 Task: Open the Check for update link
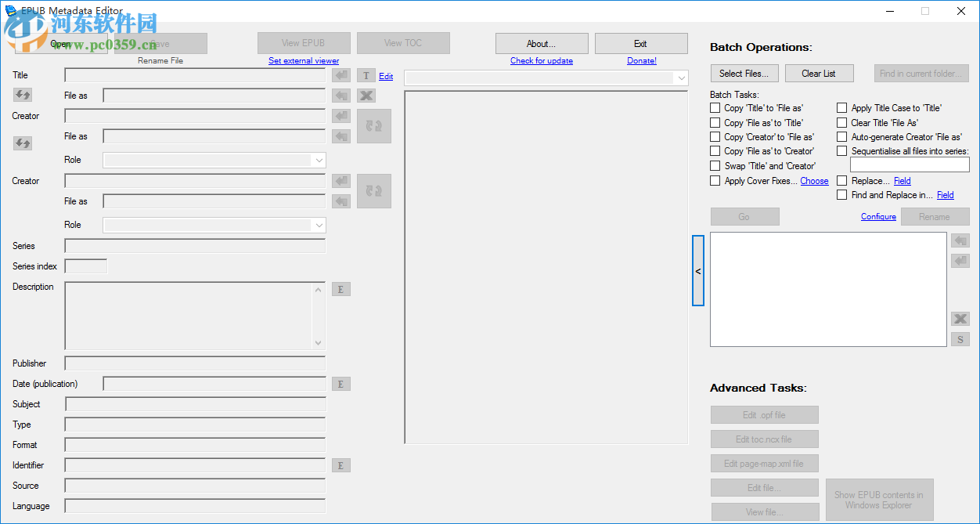click(541, 60)
